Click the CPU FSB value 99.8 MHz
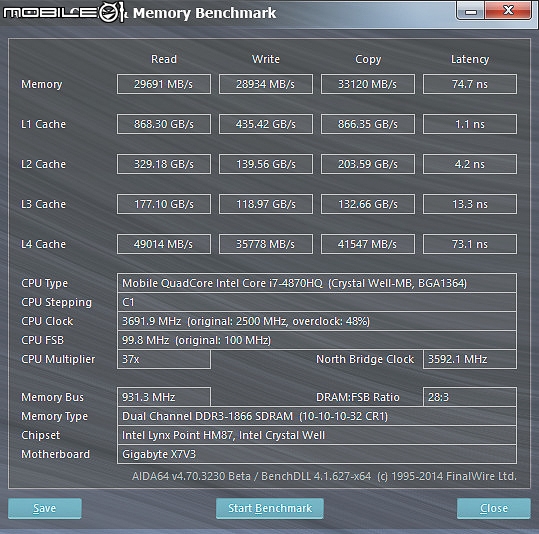Screen dimensions: 539x534 (317, 340)
